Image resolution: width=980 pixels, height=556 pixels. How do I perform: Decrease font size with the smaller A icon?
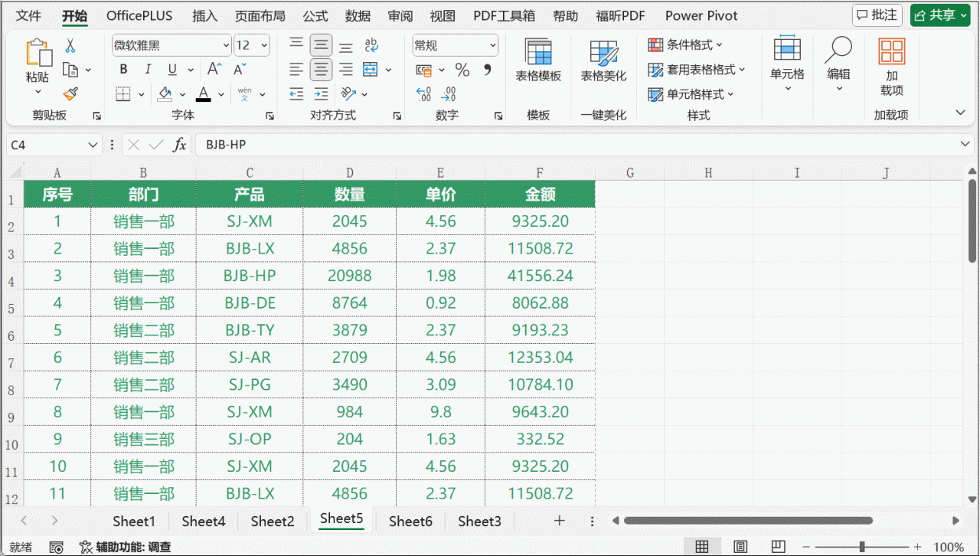(x=240, y=70)
